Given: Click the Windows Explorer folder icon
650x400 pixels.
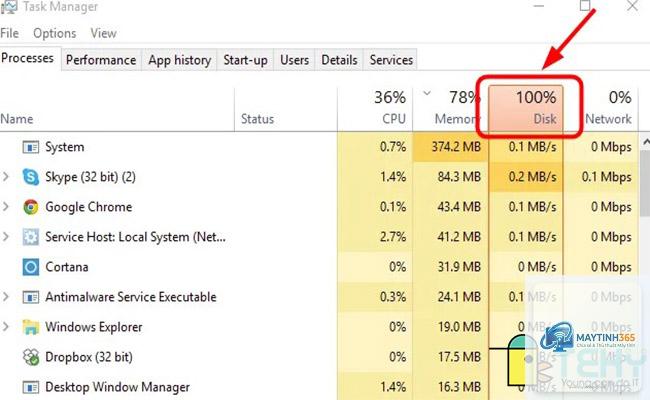Looking at the screenshot, I should (x=31, y=327).
